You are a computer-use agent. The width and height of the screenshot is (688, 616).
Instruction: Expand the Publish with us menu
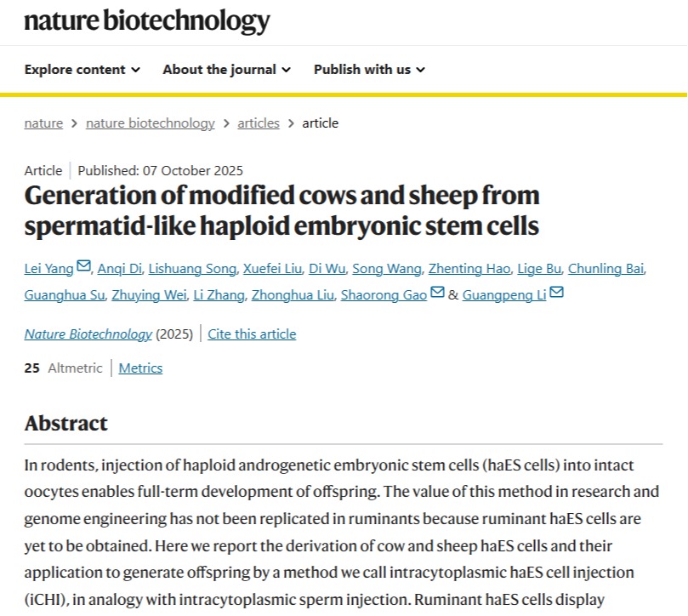(369, 70)
